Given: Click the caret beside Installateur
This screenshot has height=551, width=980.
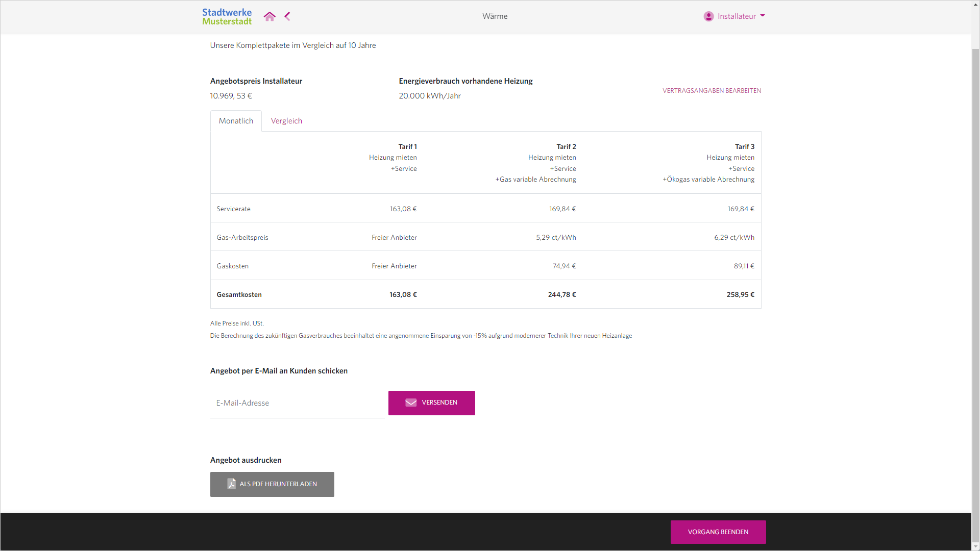Looking at the screenshot, I should pyautogui.click(x=763, y=16).
